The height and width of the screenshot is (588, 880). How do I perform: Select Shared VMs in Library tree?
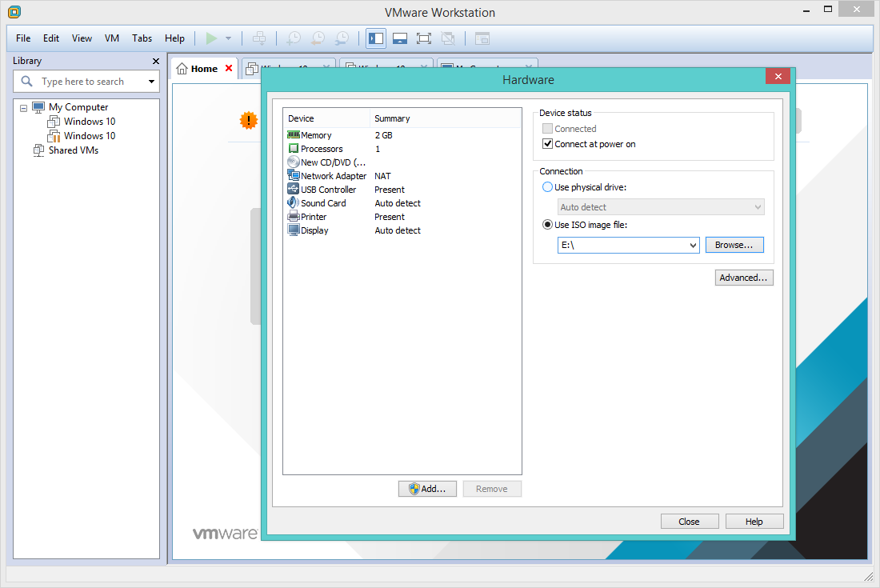coord(73,150)
